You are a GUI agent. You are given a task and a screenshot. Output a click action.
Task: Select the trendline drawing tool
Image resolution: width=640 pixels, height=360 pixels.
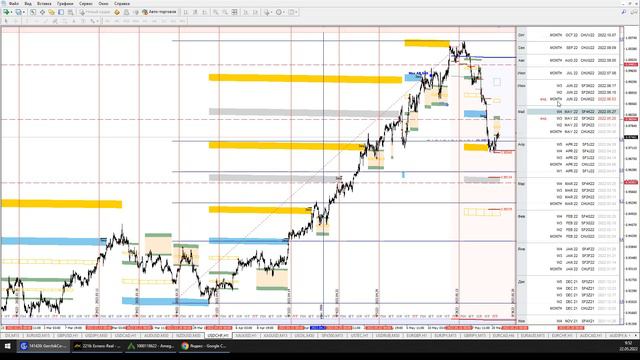tap(46, 21)
